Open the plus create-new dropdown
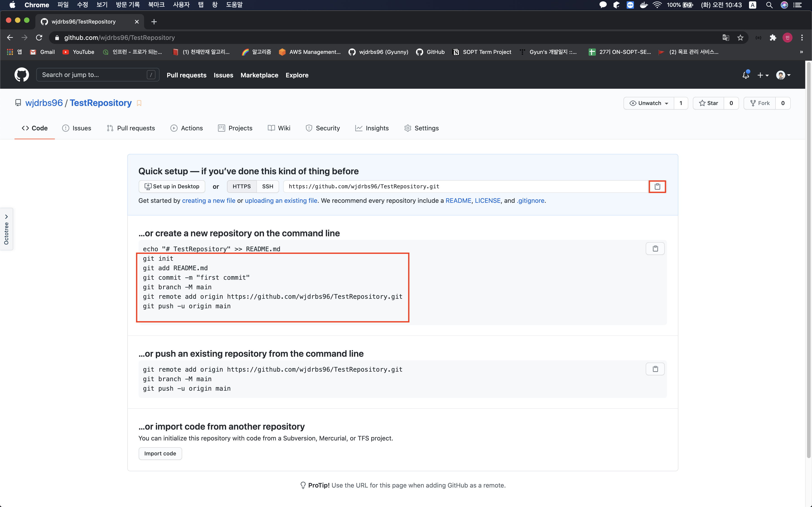The image size is (812, 507). [763, 75]
